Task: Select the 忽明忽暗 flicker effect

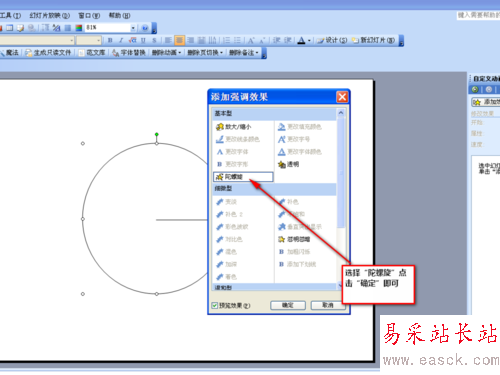Action: (x=294, y=239)
